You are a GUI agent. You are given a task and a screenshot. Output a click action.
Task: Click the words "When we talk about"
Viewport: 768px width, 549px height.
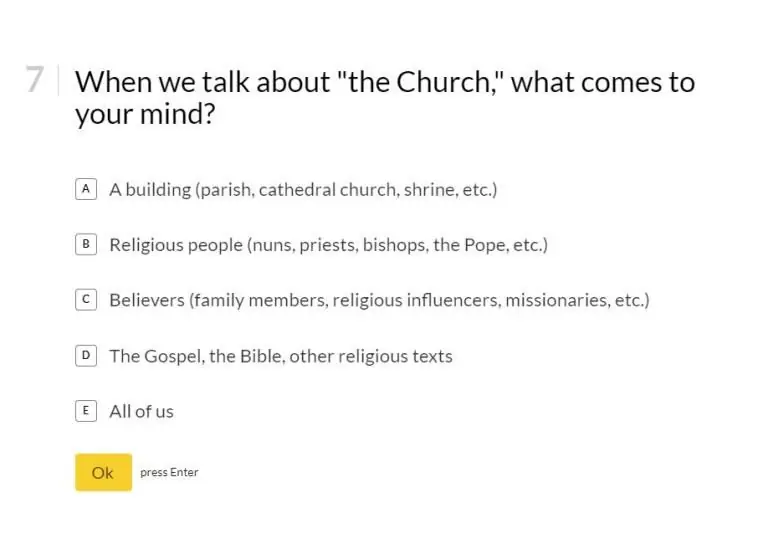[204, 82]
